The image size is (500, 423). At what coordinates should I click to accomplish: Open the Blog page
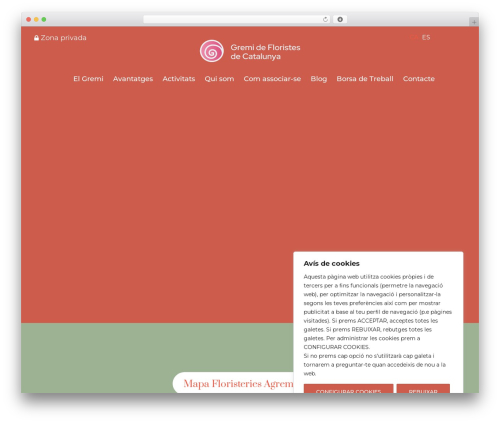tap(319, 79)
